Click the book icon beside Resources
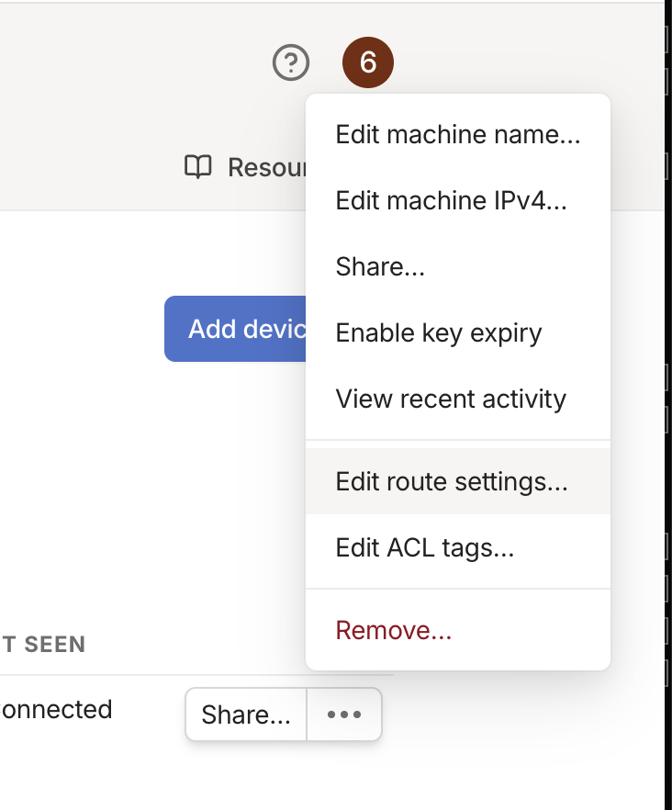The image size is (672, 810). (198, 167)
